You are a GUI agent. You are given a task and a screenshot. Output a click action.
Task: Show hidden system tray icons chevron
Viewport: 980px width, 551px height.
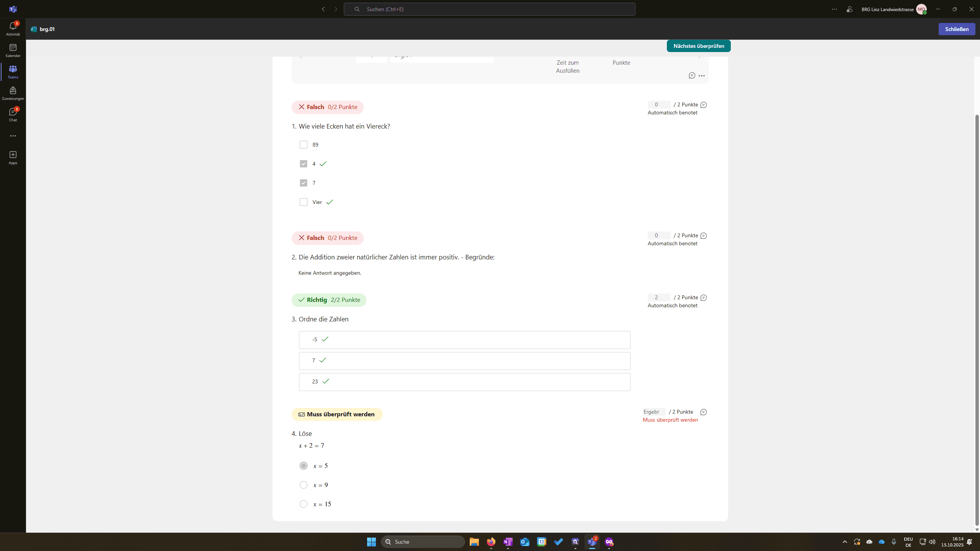845,542
